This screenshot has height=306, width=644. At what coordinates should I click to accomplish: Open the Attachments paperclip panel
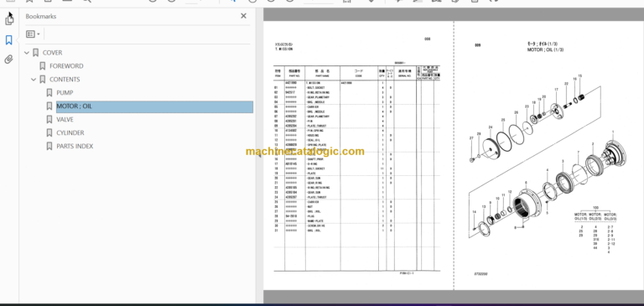tap(8, 60)
